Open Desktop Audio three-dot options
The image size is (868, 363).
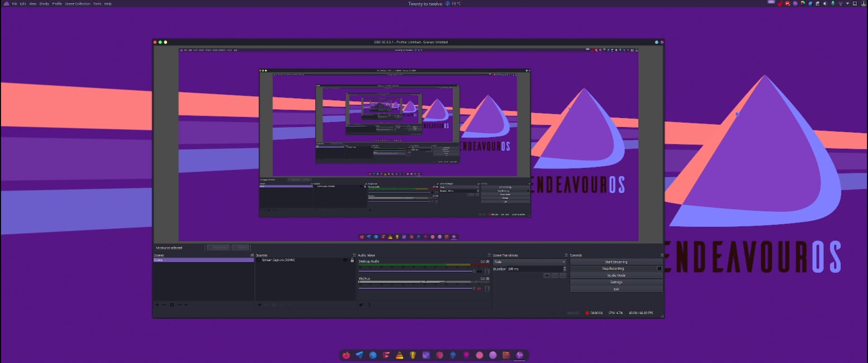(487, 271)
